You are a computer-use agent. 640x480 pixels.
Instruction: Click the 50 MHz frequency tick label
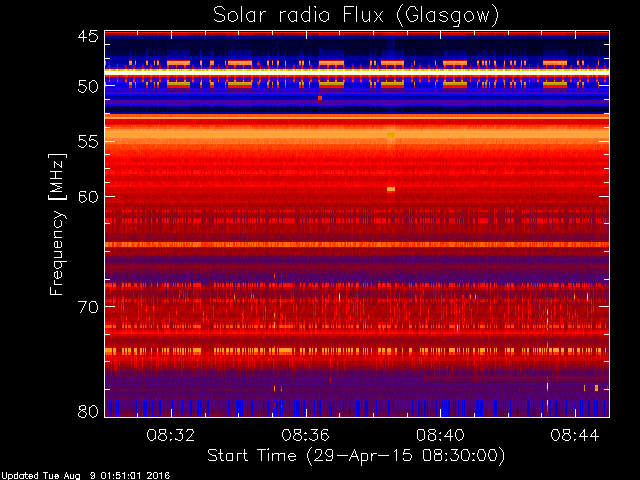(88, 86)
